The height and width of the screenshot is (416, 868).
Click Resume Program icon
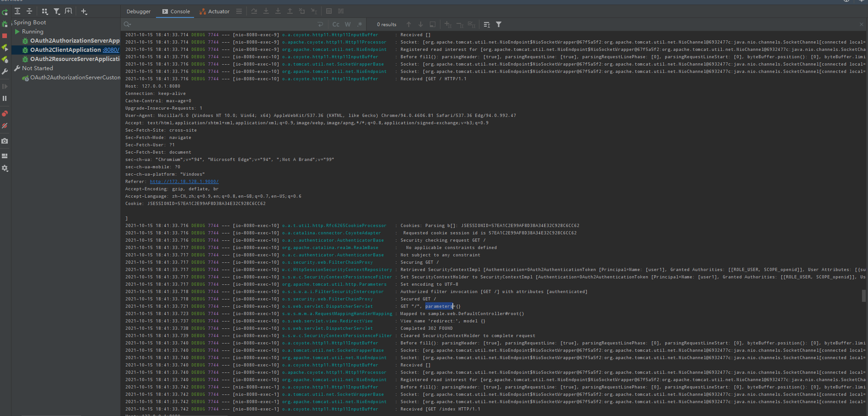point(5,86)
